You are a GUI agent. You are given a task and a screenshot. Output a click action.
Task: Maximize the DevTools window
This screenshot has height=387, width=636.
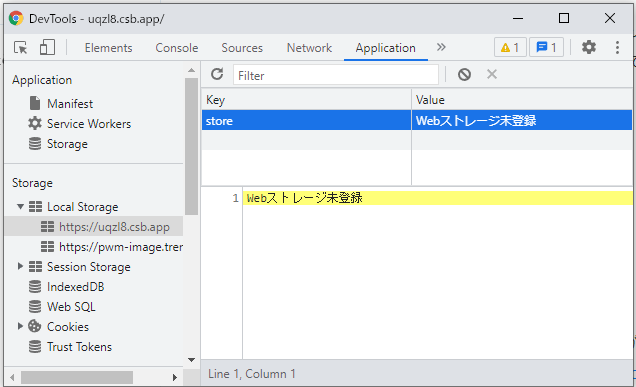(563, 18)
